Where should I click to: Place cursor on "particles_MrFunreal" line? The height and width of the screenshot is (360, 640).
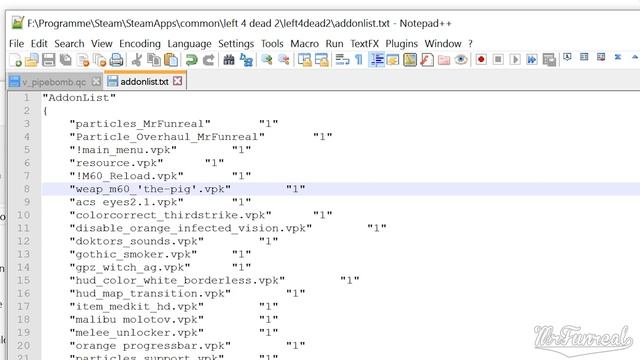pyautogui.click(x=140, y=124)
